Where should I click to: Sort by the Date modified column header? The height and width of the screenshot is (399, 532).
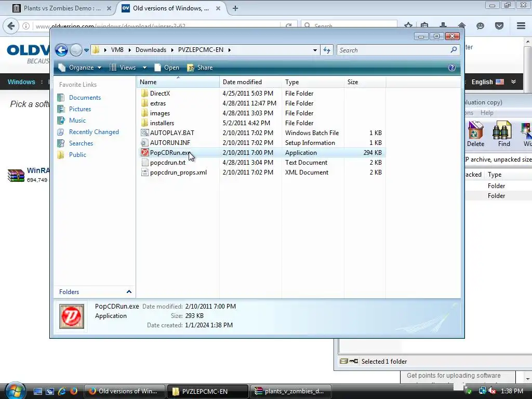[x=251, y=82]
